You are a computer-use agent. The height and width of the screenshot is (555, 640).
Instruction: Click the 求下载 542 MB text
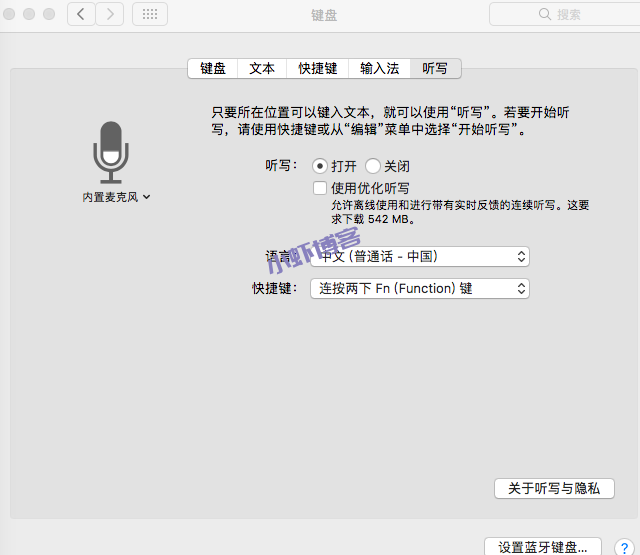click(x=373, y=220)
